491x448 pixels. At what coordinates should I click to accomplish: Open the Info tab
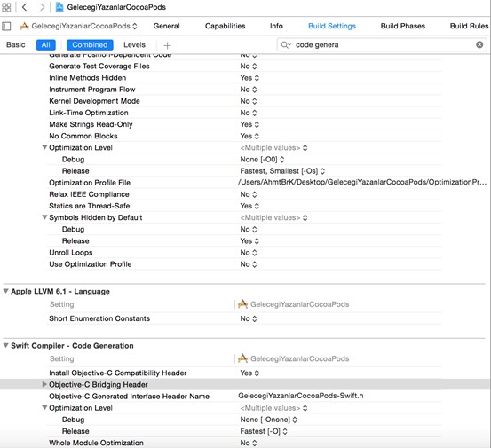coord(276,26)
